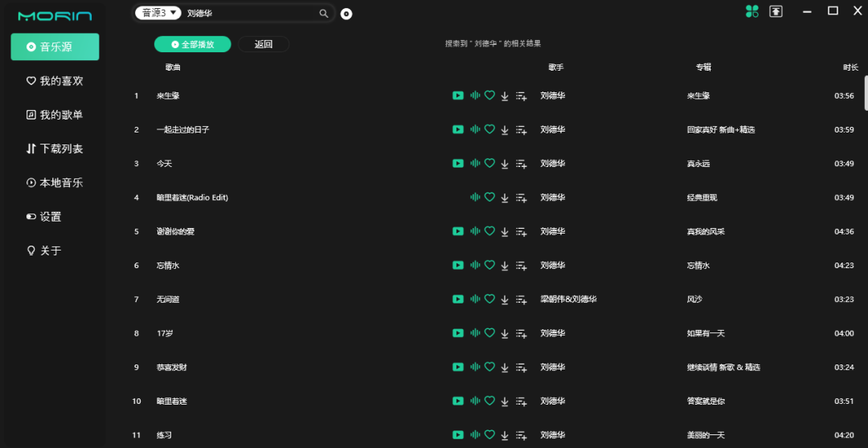The width and height of the screenshot is (868, 448).
Task: Favorite the song 无间道 with heart
Action: tap(489, 299)
